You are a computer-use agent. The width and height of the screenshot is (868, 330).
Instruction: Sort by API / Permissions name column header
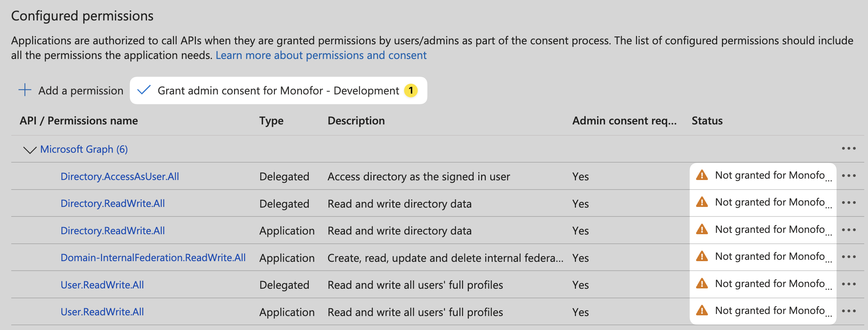[78, 121]
